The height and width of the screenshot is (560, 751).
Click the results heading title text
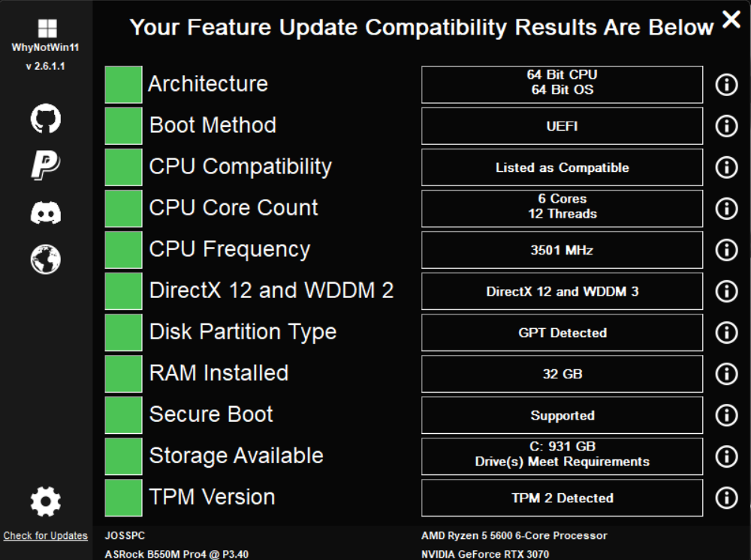421,27
